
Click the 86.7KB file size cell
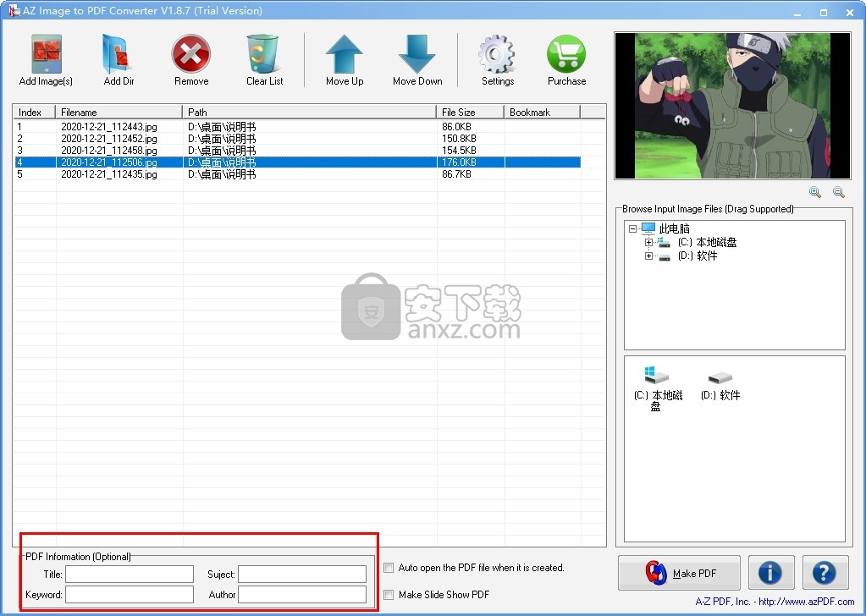coord(457,173)
